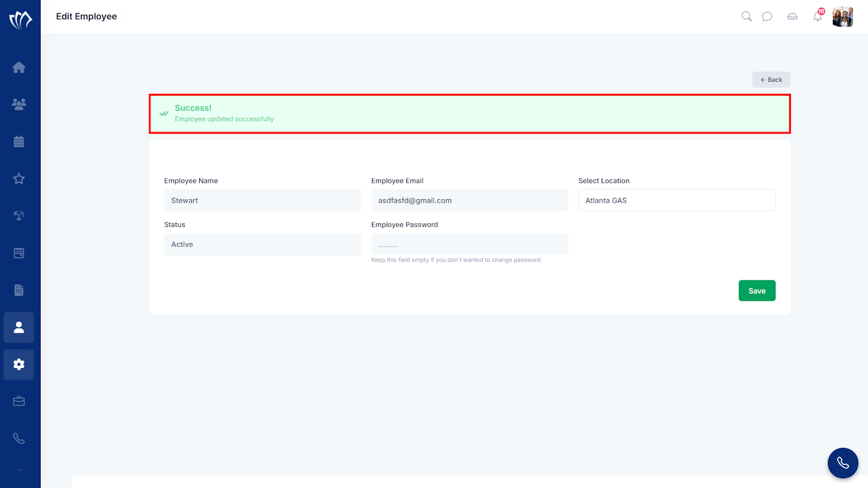
Task: Click the Employee Name field with Stewart
Action: 263,201
